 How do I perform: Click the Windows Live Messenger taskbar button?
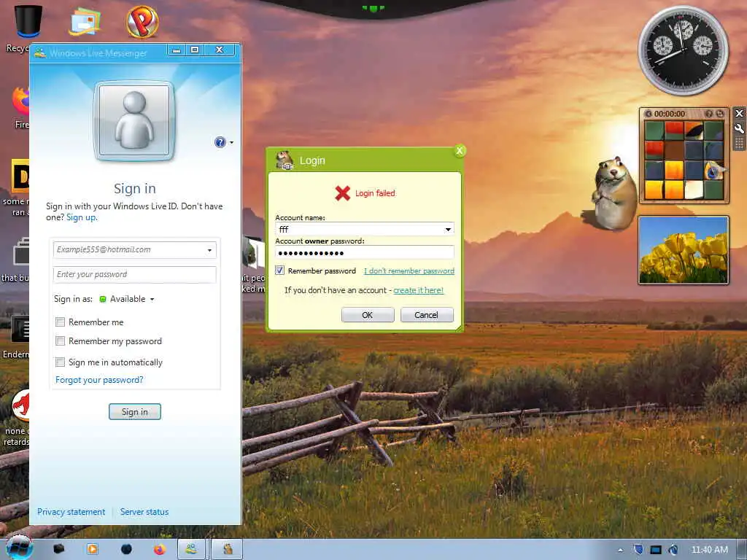192,549
